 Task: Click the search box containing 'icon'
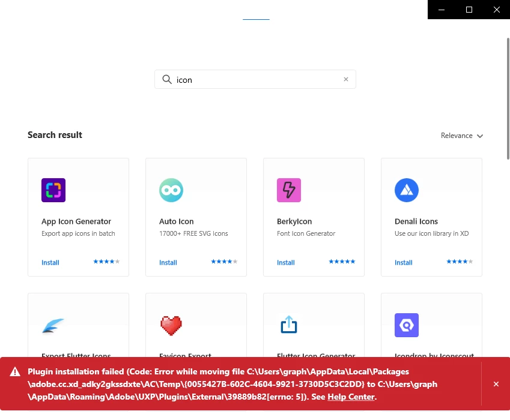[x=255, y=79]
